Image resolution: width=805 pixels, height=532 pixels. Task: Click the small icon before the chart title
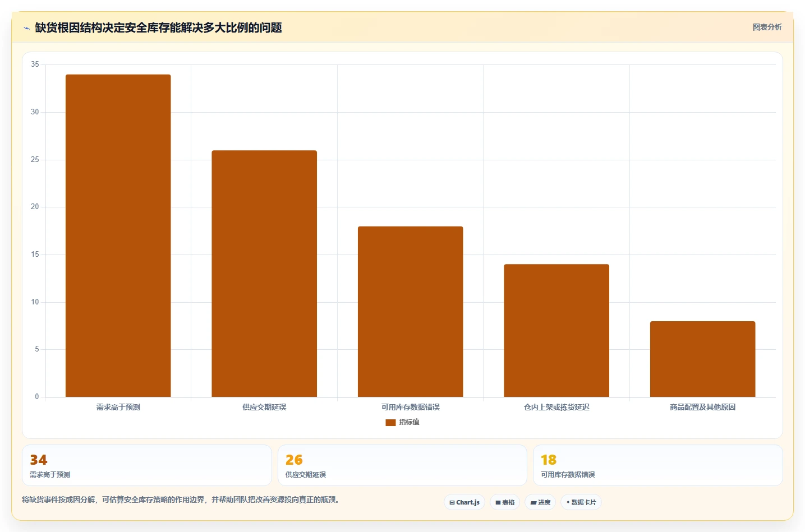tap(26, 28)
